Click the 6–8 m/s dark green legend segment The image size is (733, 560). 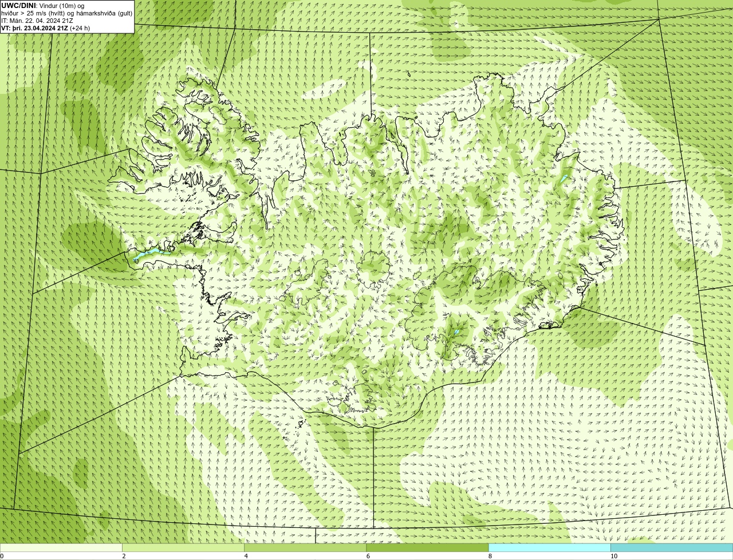click(x=427, y=548)
